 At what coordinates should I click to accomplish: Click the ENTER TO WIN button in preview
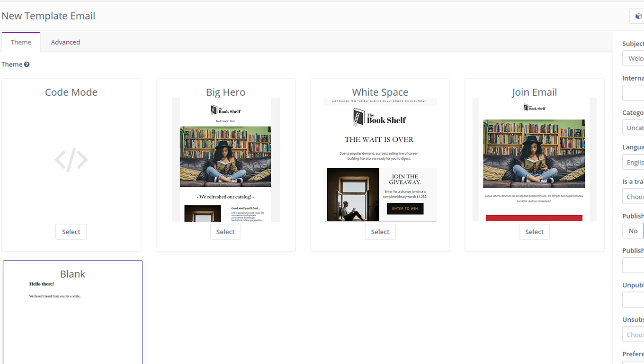coord(405,209)
